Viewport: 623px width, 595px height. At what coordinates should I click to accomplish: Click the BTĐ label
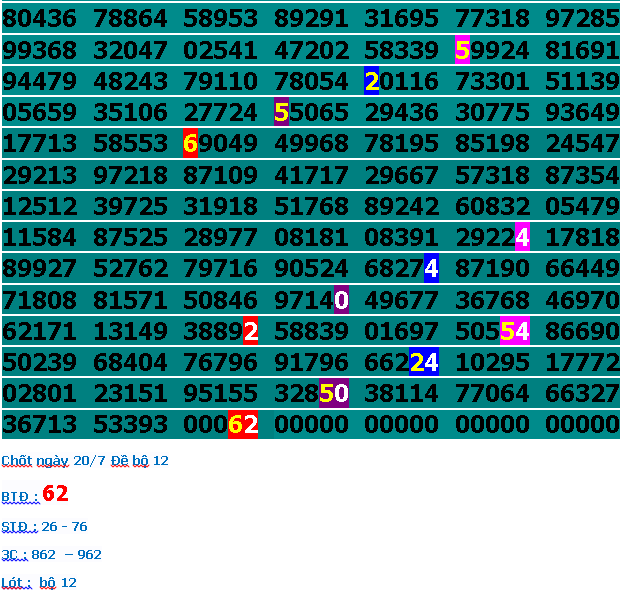point(19,496)
